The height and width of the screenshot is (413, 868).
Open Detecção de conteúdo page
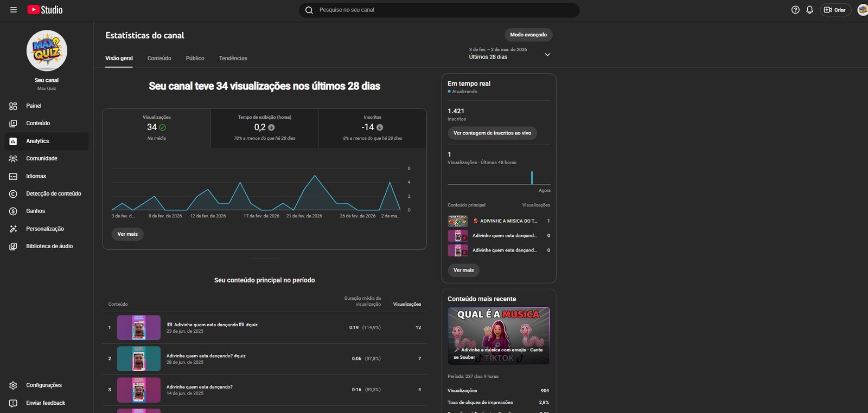point(53,193)
